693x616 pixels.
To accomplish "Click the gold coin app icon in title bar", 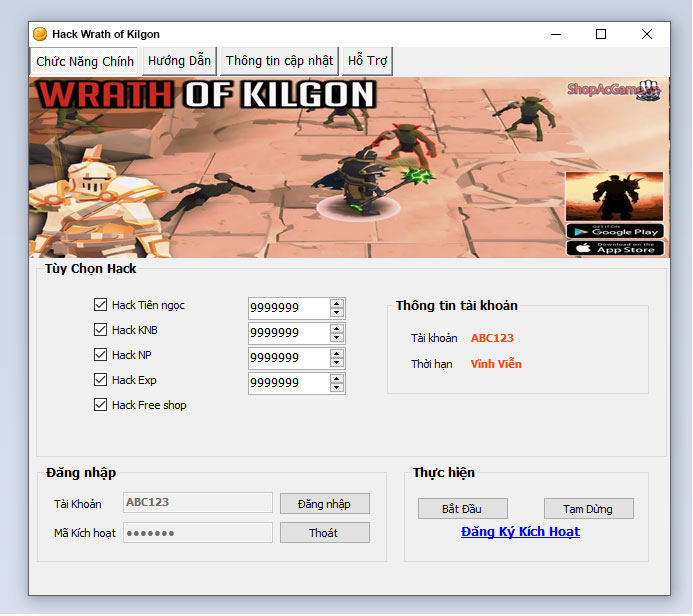I will coord(40,34).
